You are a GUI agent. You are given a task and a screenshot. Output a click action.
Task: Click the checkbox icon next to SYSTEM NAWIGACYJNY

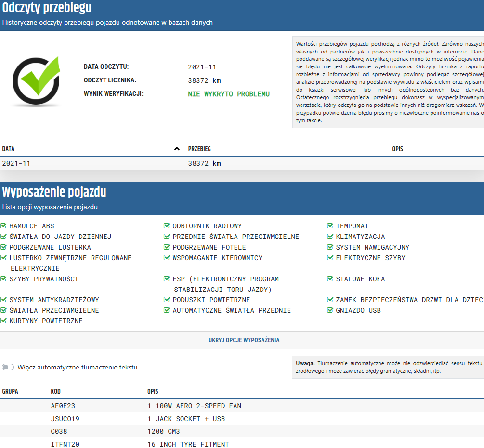pyautogui.click(x=330, y=247)
